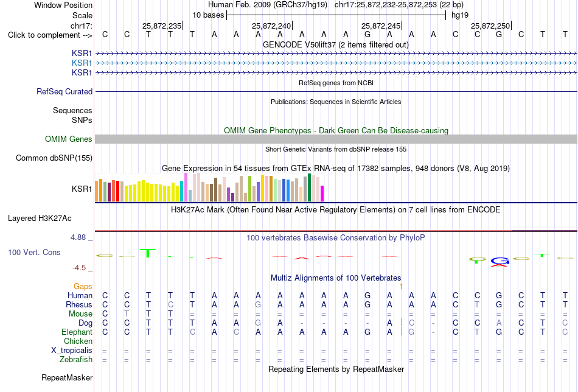
Task: Click the tall green T conservation logo
Action: tap(148, 253)
